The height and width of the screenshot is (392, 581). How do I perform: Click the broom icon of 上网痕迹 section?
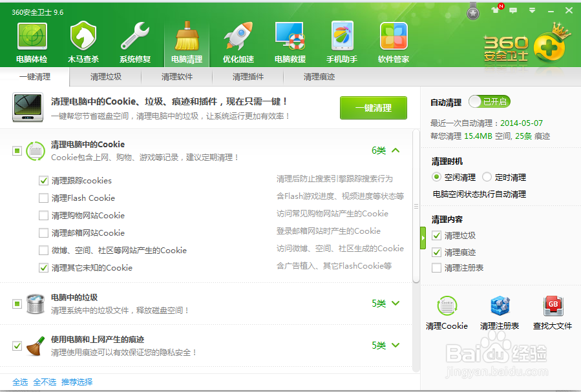click(36, 346)
